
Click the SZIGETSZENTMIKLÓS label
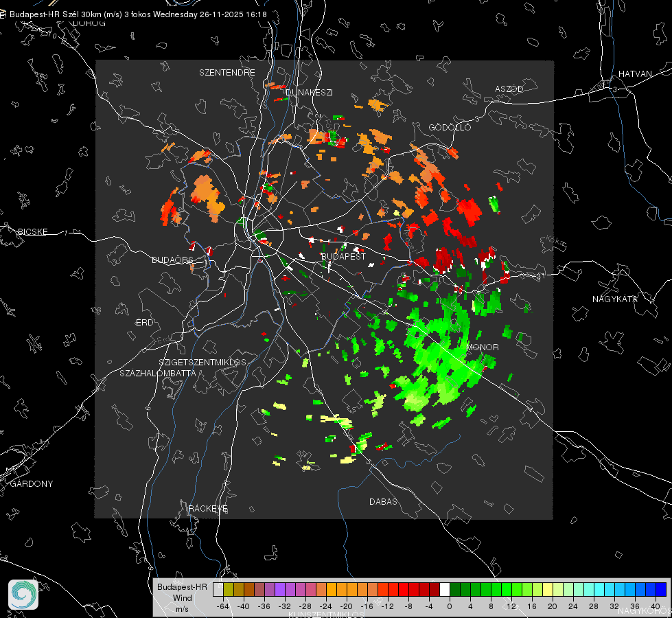click(202, 362)
